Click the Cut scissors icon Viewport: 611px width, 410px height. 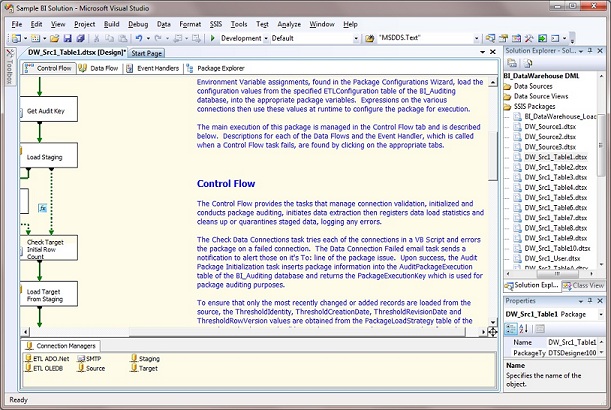[96, 38]
